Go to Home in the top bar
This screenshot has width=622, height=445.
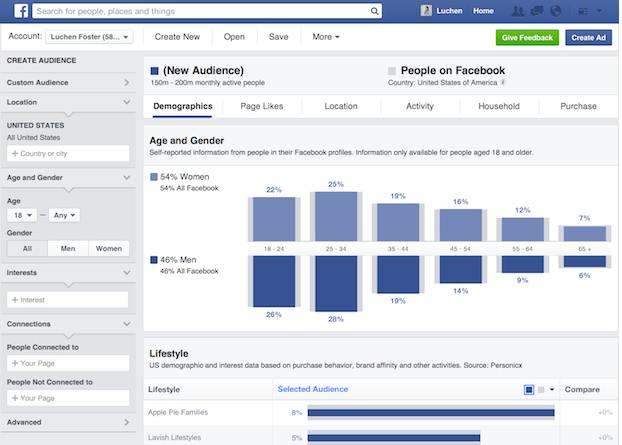[x=483, y=11]
